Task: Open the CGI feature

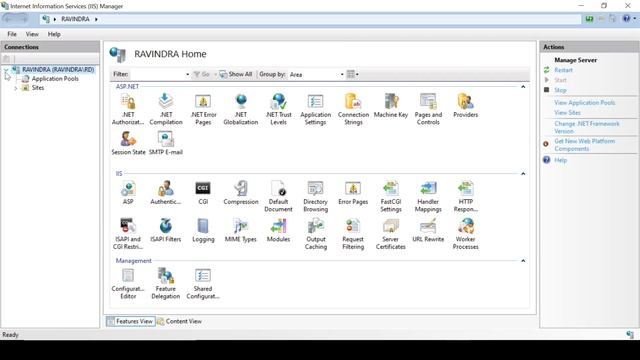Action: point(203,193)
